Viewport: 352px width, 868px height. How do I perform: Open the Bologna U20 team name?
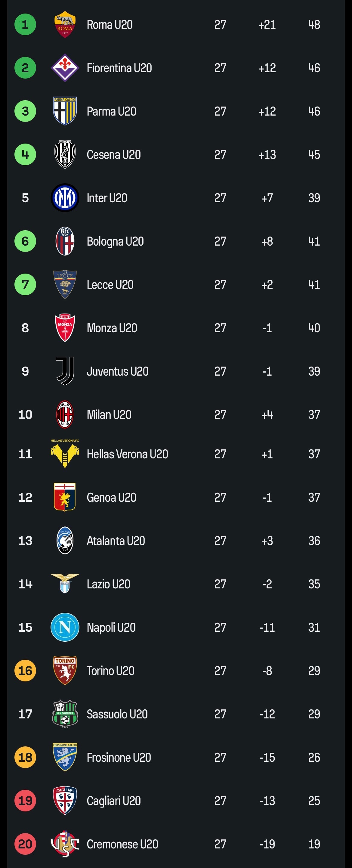pyautogui.click(x=115, y=241)
